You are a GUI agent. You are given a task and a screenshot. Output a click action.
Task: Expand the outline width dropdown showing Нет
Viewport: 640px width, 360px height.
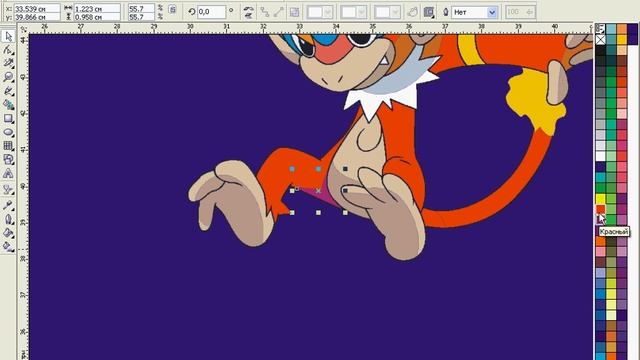click(x=492, y=13)
